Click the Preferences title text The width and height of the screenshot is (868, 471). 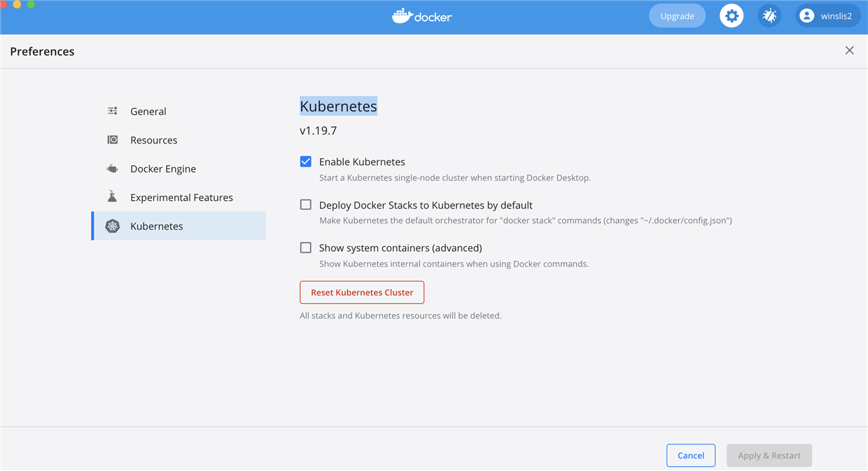[x=42, y=52]
